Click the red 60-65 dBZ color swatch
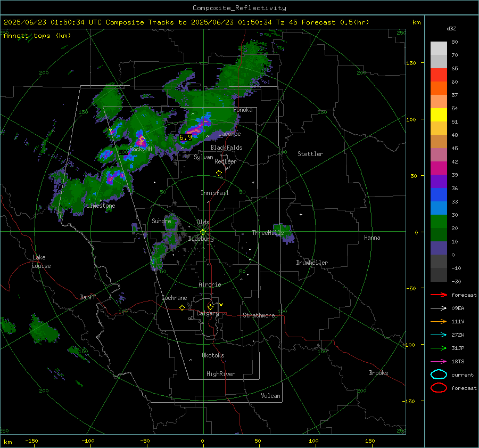479x448 pixels. tap(439, 75)
